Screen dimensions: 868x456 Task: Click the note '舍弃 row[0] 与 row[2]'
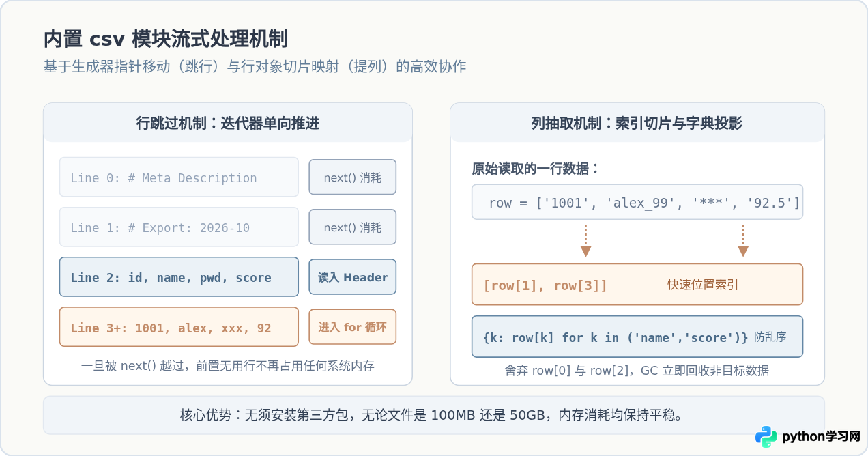click(x=637, y=371)
